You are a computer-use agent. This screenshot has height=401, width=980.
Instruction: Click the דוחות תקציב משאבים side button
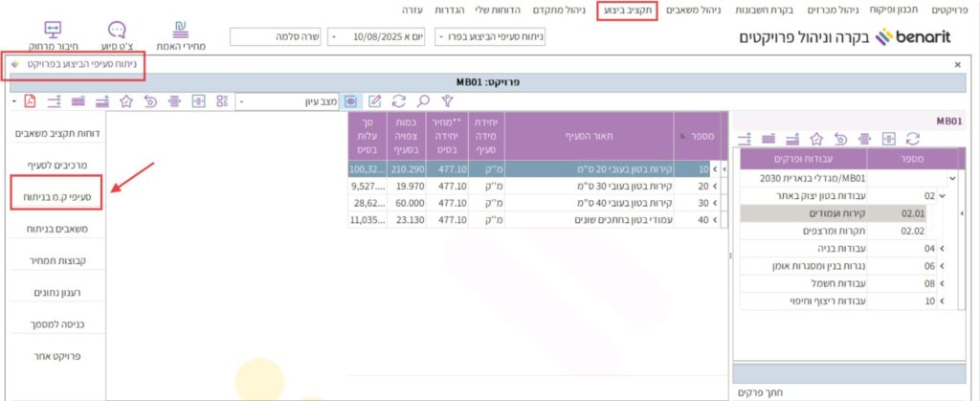[56, 133]
